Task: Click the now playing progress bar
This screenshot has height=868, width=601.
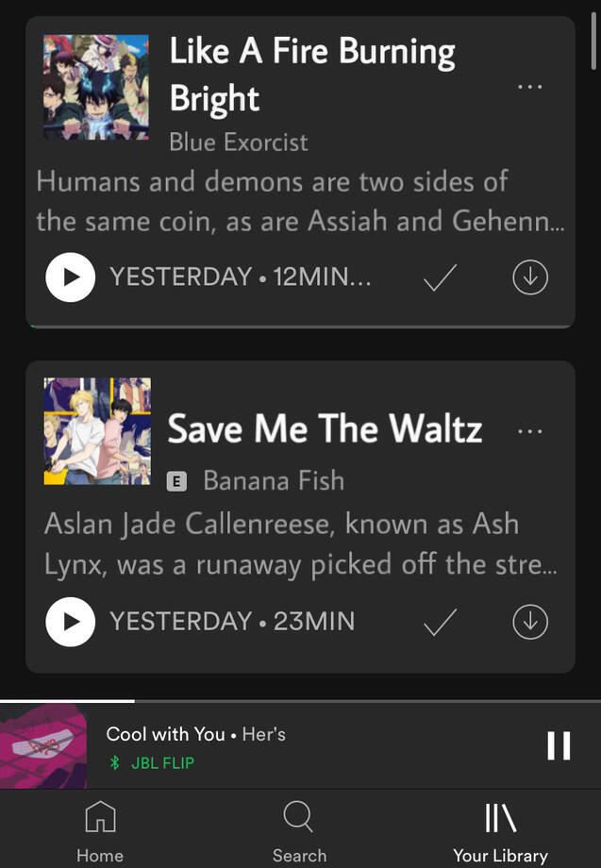Action: [x=300, y=701]
